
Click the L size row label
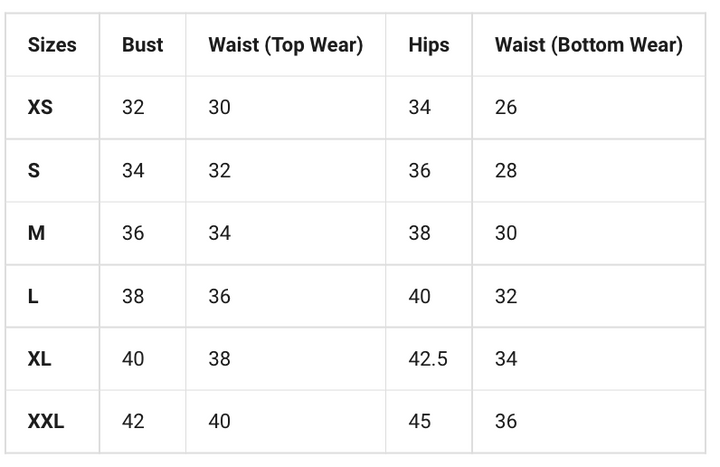(x=33, y=296)
